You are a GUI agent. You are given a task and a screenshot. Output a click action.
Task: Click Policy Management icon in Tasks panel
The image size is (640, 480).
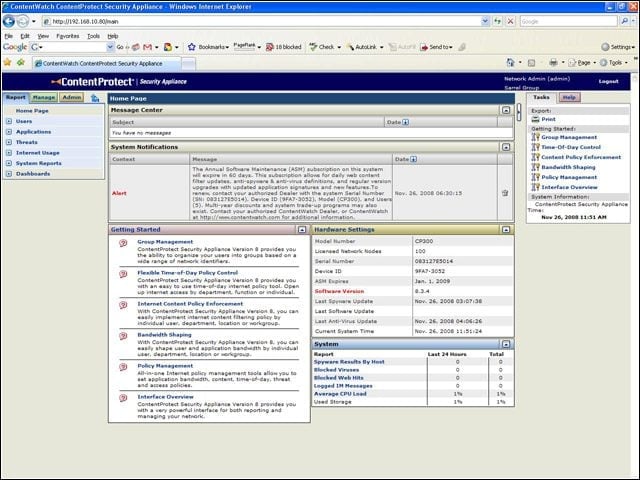tap(536, 177)
